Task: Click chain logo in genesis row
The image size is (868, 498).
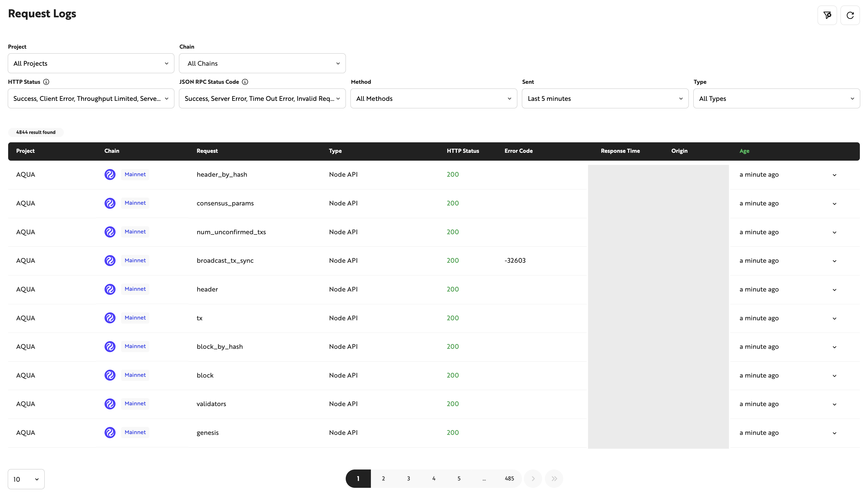Action: click(x=110, y=433)
